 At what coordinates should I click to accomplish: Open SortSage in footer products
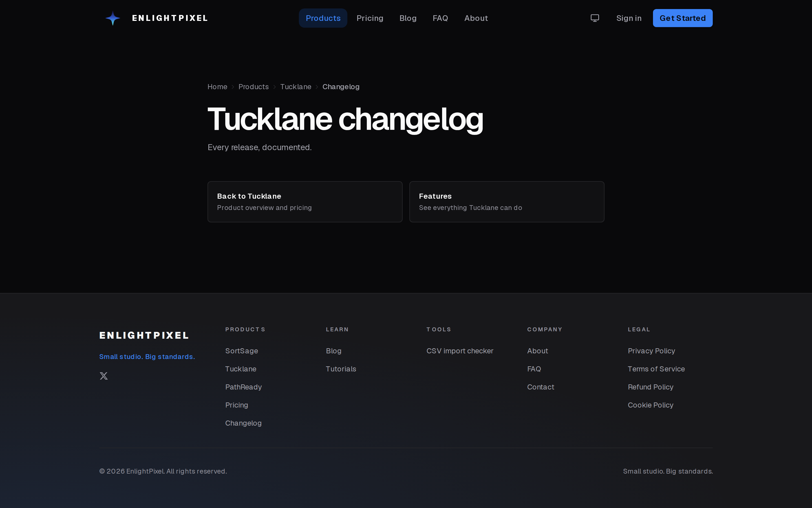(242, 351)
